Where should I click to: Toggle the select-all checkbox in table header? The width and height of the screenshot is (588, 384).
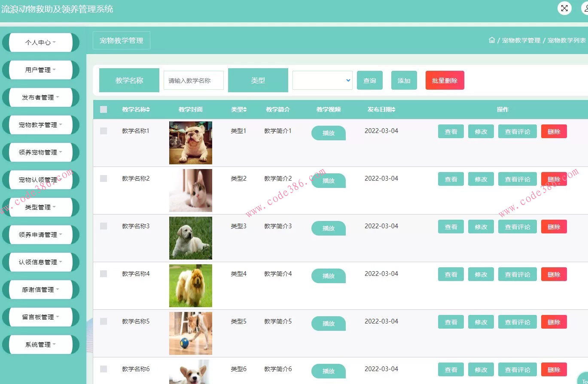pyautogui.click(x=103, y=109)
